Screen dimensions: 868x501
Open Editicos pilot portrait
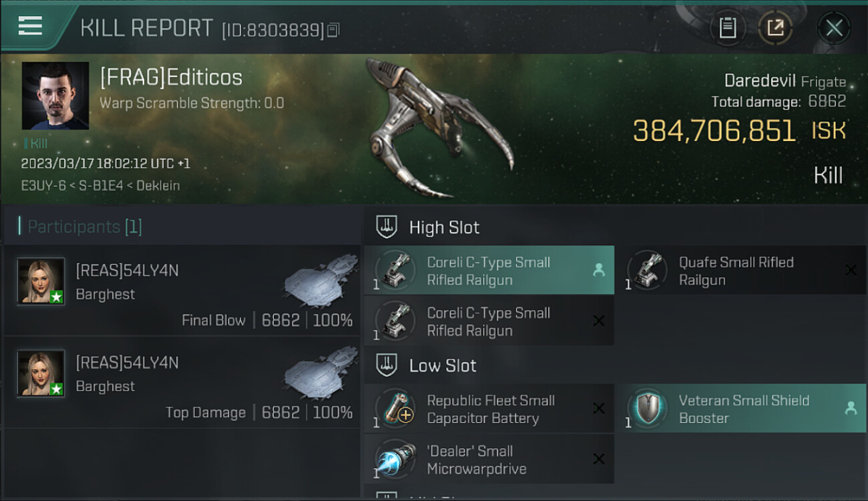[55, 96]
